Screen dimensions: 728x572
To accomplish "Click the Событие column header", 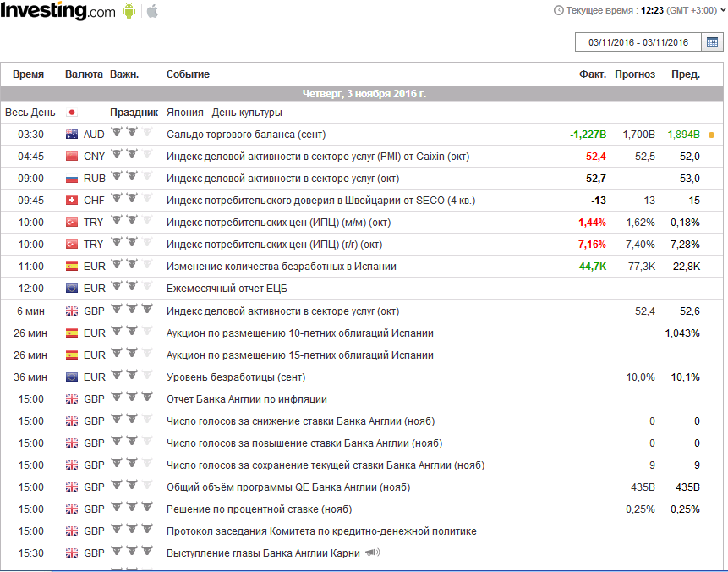I will [188, 74].
